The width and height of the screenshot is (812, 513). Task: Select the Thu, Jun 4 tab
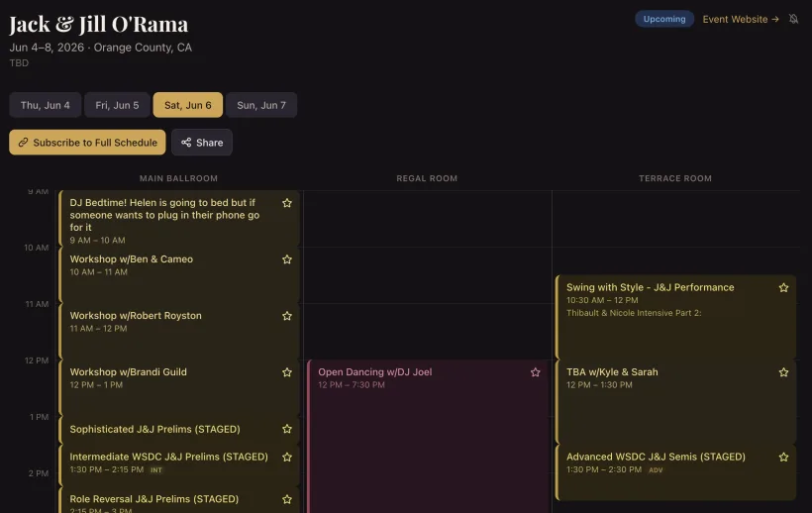[x=45, y=105]
